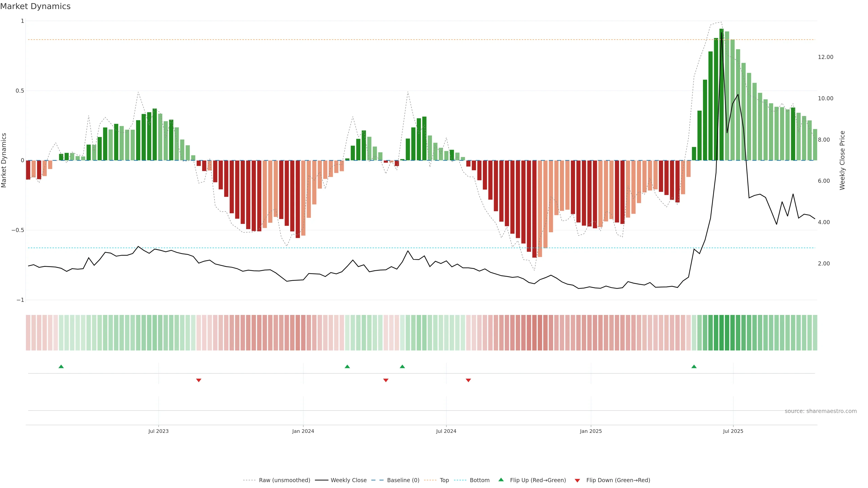The height and width of the screenshot is (488, 868).
Task: Click the Market Dynamics chart title
Action: click(x=35, y=6)
